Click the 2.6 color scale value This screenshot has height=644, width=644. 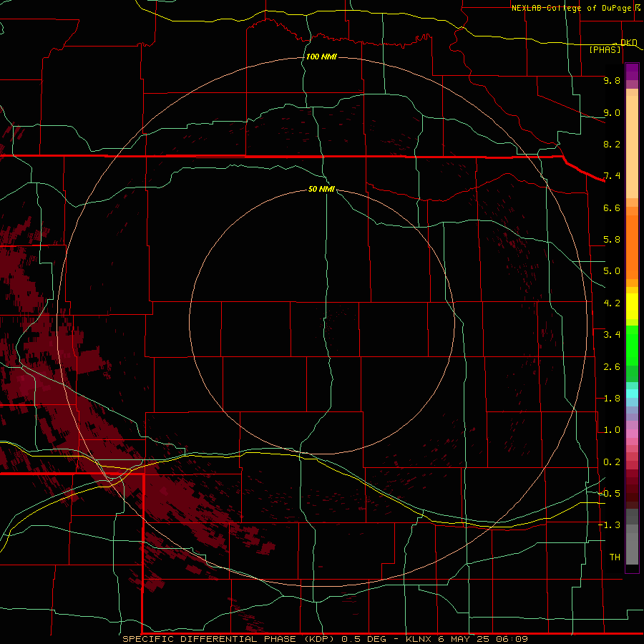612,367
